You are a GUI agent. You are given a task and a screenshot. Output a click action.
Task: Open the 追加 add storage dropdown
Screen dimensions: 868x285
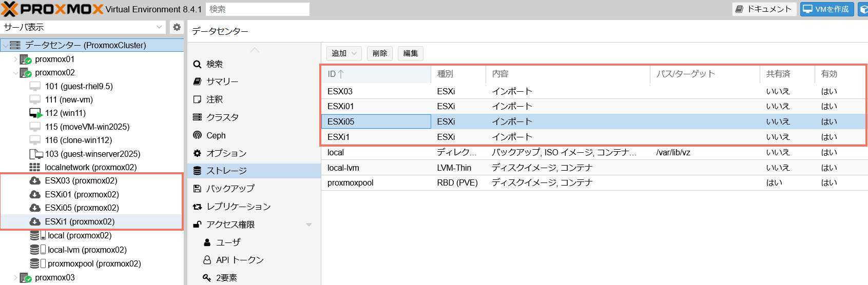pyautogui.click(x=344, y=53)
